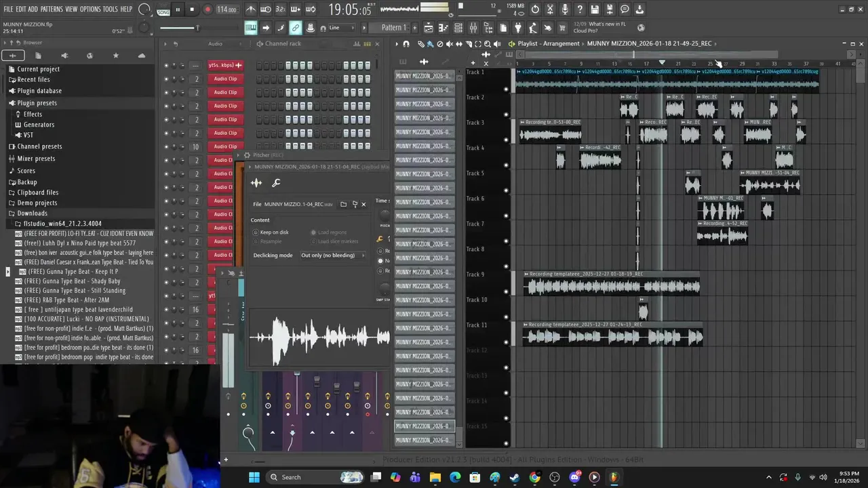The image size is (868, 488).
Task: Open the EDIT menu
Action: click(20, 9)
